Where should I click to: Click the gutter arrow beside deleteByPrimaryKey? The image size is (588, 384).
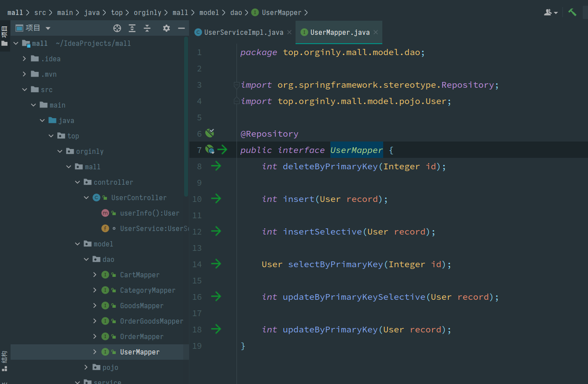click(x=216, y=166)
